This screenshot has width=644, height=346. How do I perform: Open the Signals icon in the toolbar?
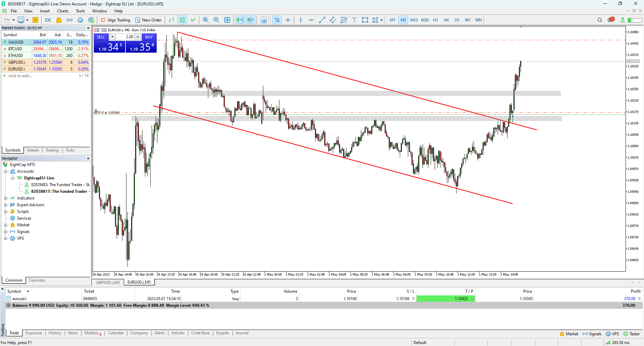(70, 20)
